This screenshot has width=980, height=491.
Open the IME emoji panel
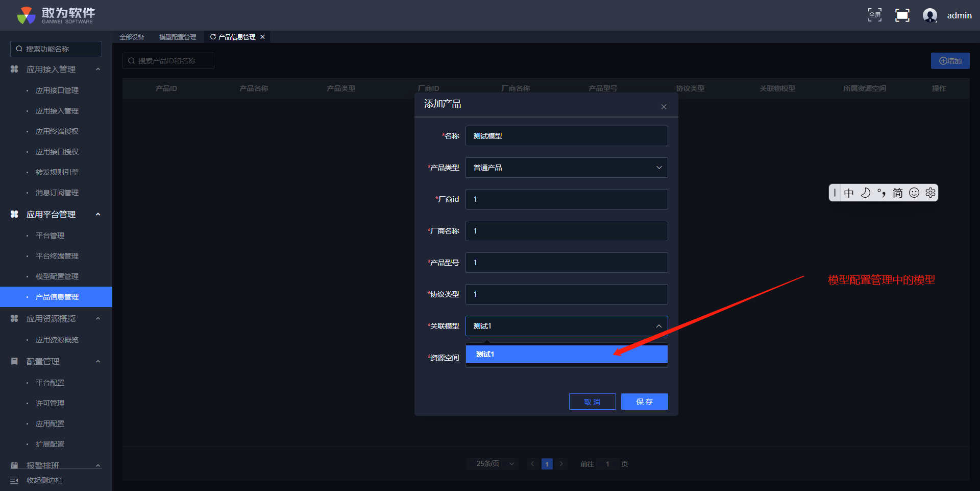(x=914, y=193)
